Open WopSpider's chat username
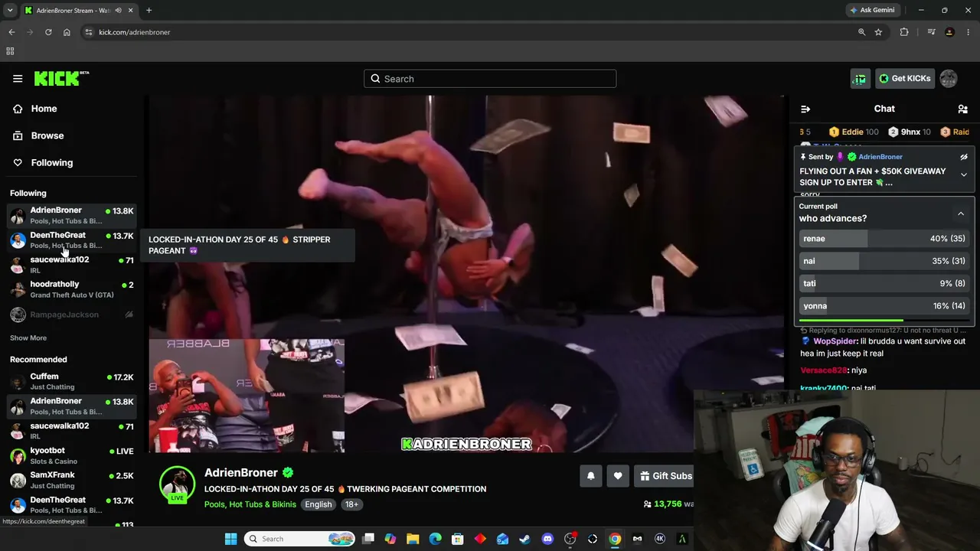This screenshot has height=551, width=980. click(x=835, y=341)
